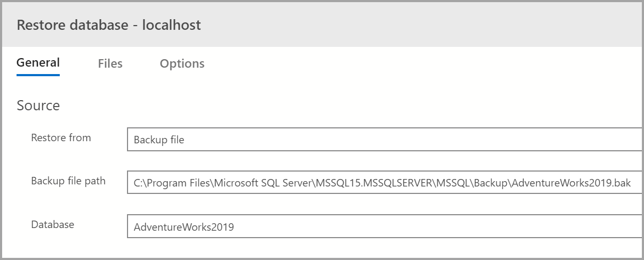Click the "Backup file path" field label
Image resolution: width=644 pixels, height=260 pixels.
point(68,181)
